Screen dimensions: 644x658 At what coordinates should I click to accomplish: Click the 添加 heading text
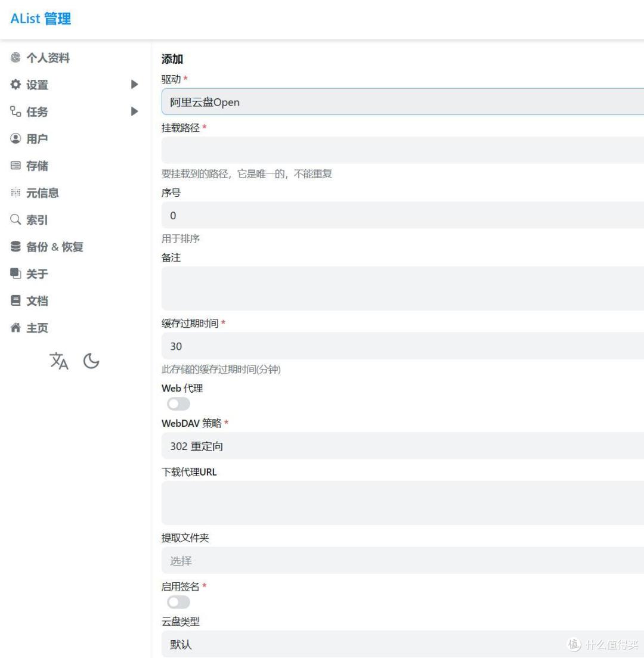[172, 59]
